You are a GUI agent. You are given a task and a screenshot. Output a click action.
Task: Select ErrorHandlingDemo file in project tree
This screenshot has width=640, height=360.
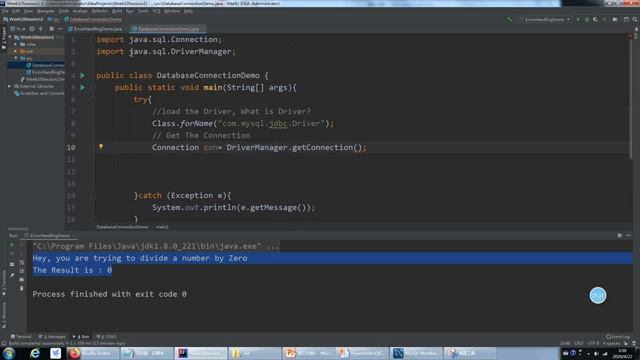[45, 72]
